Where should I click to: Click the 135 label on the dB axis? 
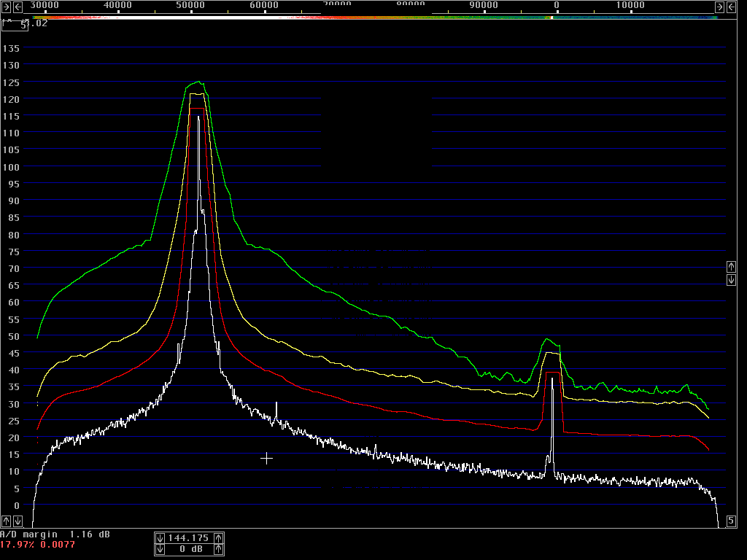(x=11, y=49)
